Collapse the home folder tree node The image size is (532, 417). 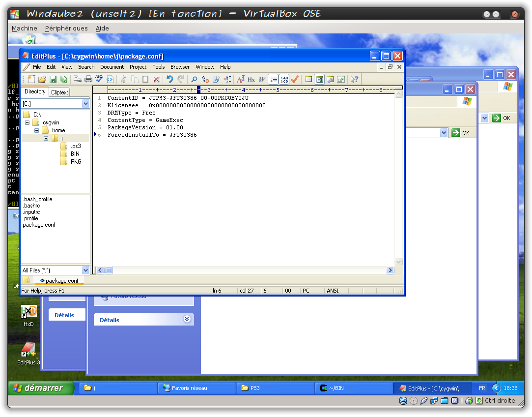coord(37,130)
